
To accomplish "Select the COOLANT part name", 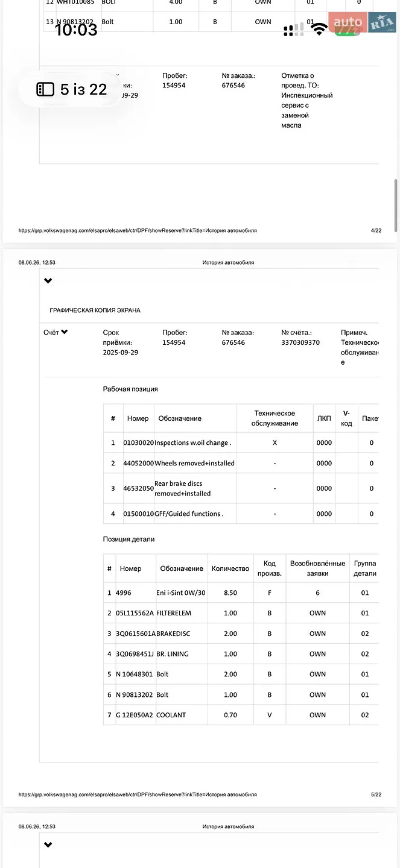I will pos(171,715).
